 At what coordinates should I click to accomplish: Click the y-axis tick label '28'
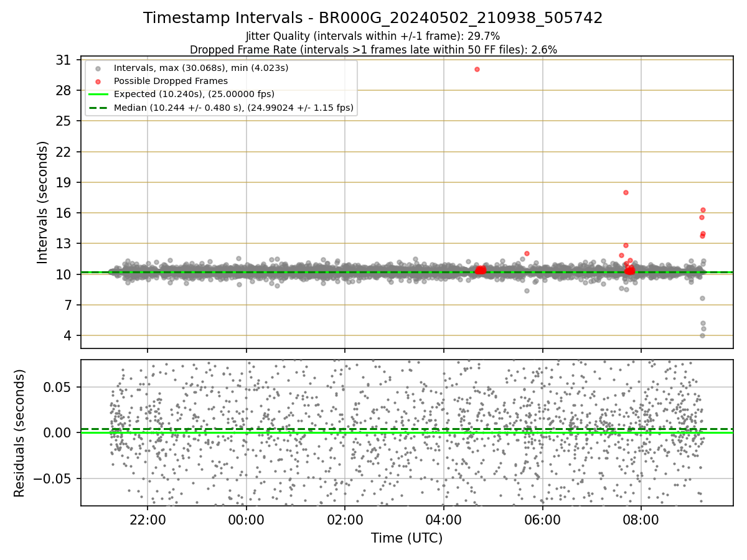coord(63,91)
